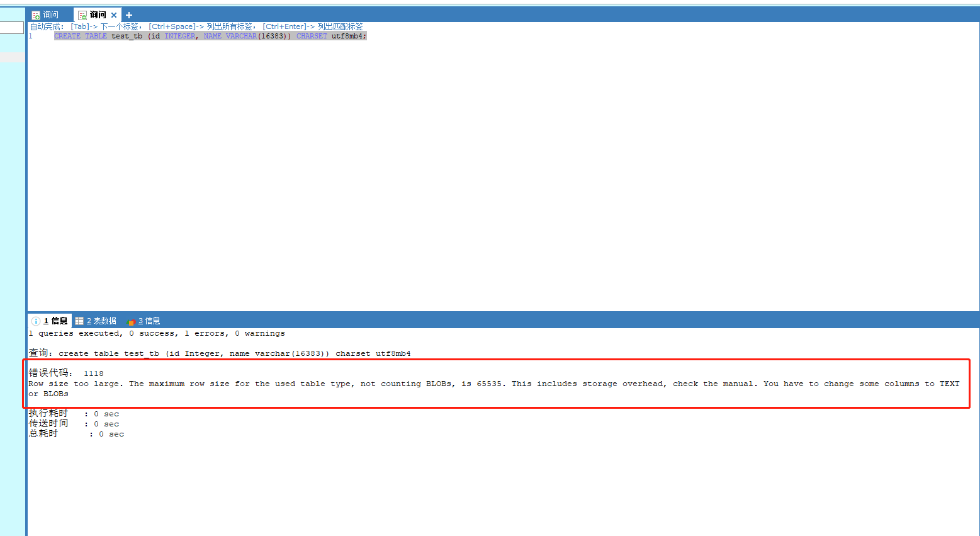Click line number 1 in the editor gutter

(30, 37)
